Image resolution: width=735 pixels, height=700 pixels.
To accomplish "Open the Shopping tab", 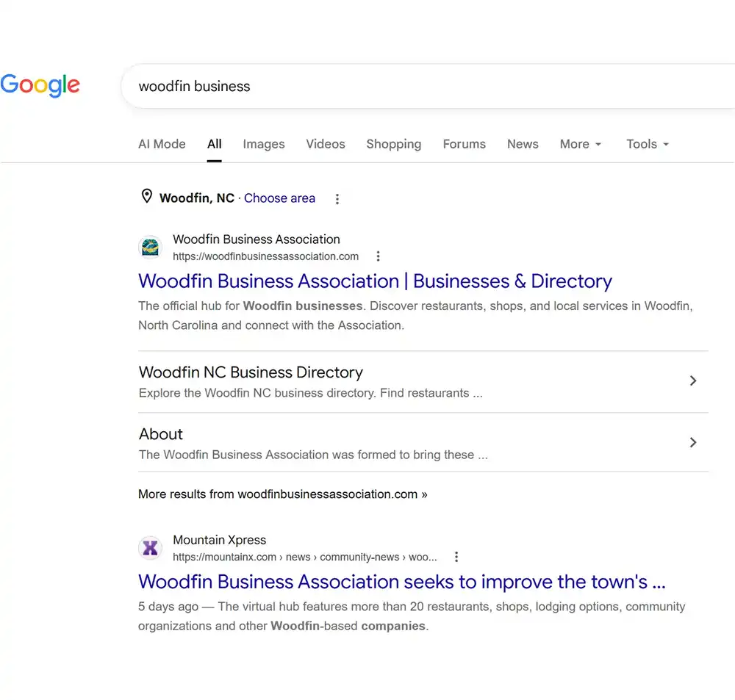I will 394,144.
